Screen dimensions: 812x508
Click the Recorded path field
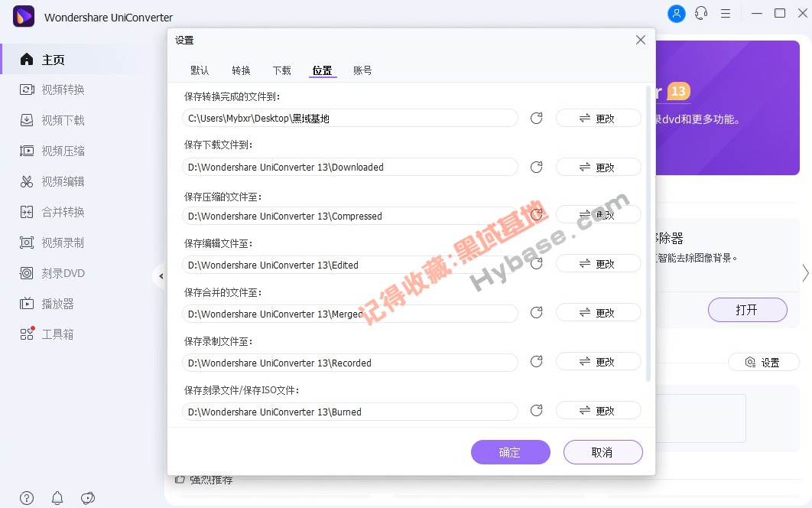point(349,363)
